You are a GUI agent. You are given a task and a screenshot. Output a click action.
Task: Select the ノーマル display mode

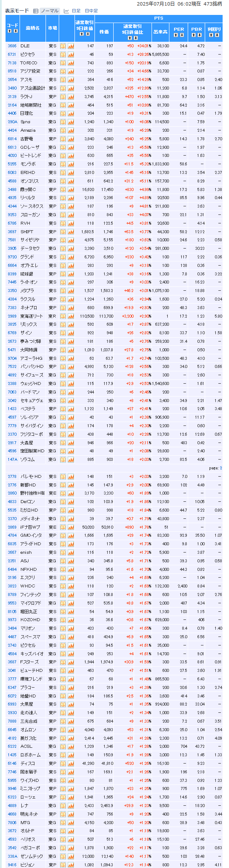(x=50, y=11)
